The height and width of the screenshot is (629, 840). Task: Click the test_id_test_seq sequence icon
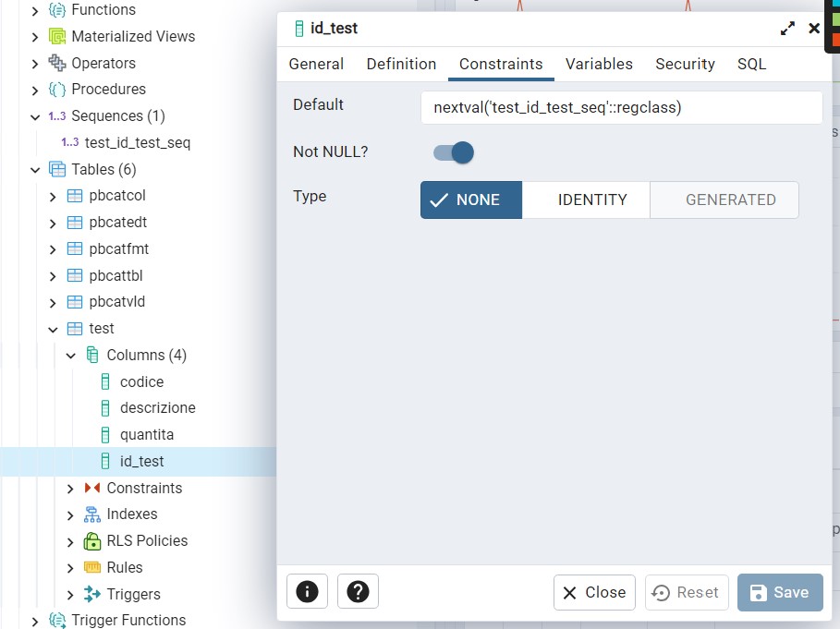click(x=69, y=142)
